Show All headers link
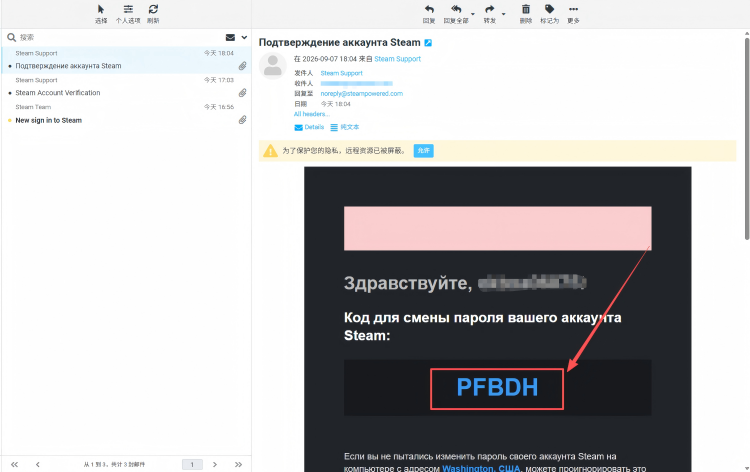Screen dimensions: 750x472 (312, 114)
